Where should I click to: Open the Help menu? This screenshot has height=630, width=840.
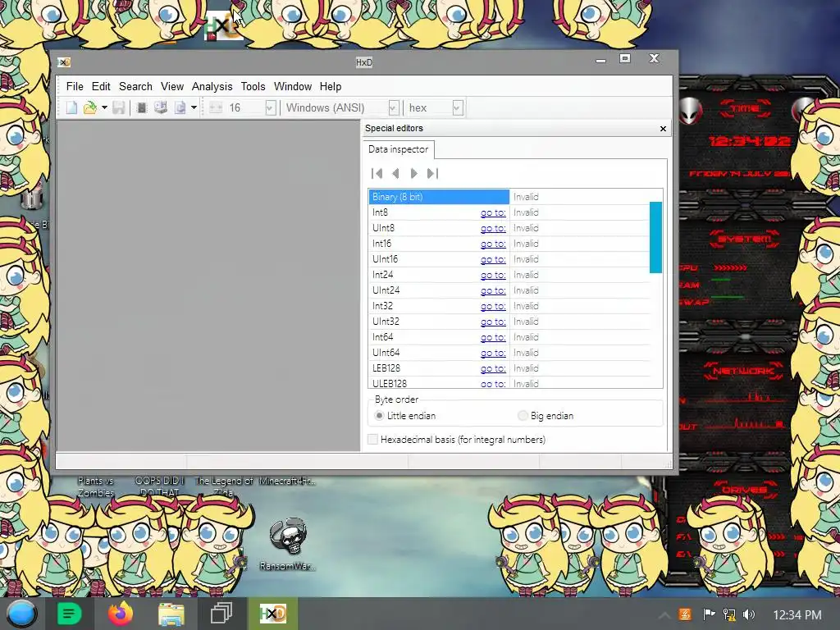click(331, 86)
